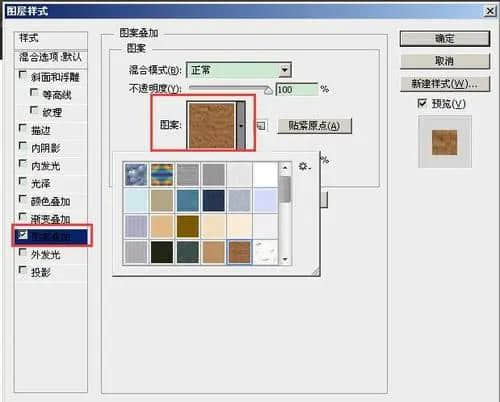Select the dark golden-brown pattern swatch

point(188,226)
